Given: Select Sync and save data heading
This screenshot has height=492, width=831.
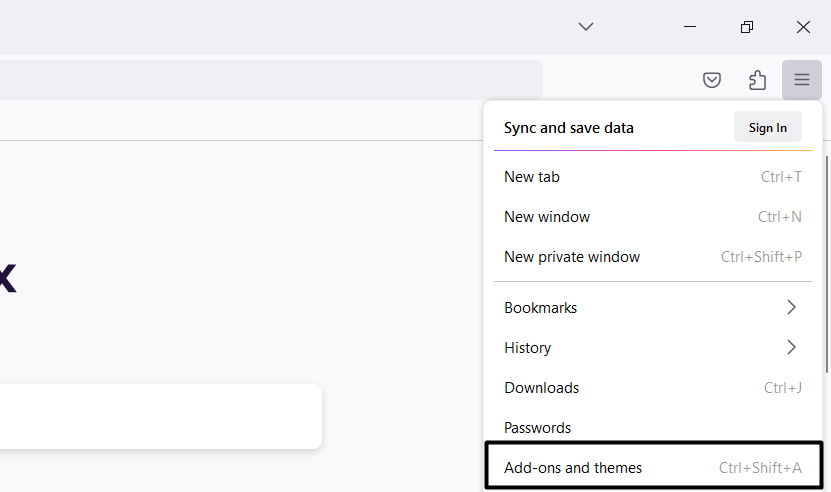Looking at the screenshot, I should (569, 128).
